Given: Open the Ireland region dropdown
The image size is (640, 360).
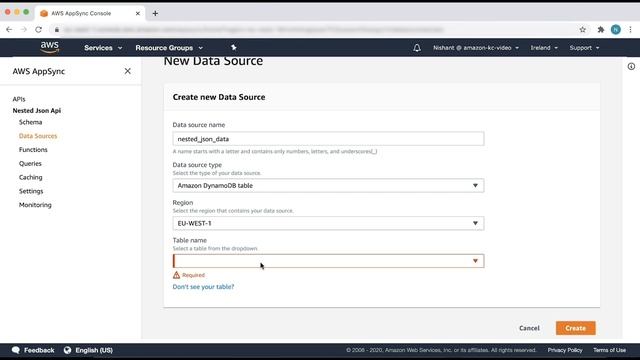Looking at the screenshot, I should pos(544,48).
